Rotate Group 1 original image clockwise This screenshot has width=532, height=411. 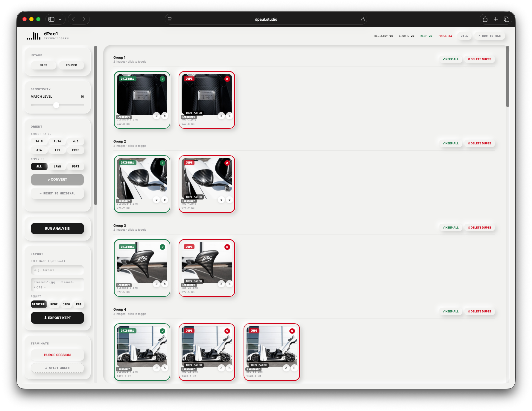coord(165,116)
